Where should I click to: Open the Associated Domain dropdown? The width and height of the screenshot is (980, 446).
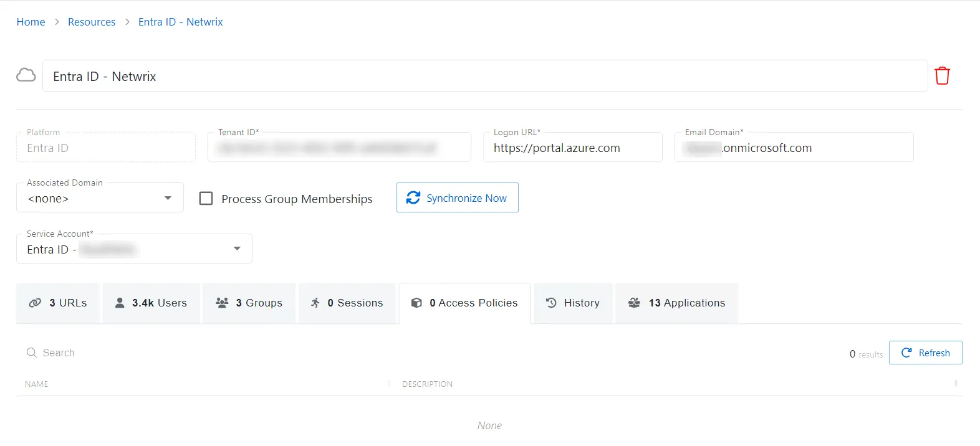(100, 197)
